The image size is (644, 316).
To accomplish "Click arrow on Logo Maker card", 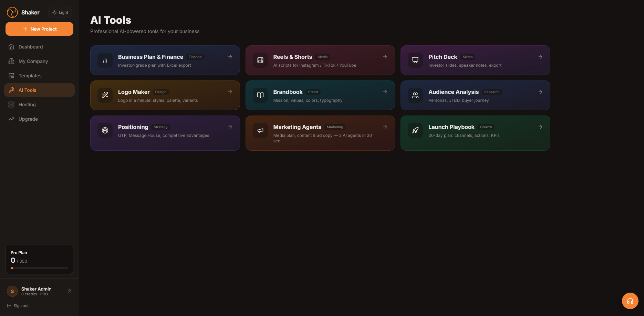I will (x=230, y=92).
